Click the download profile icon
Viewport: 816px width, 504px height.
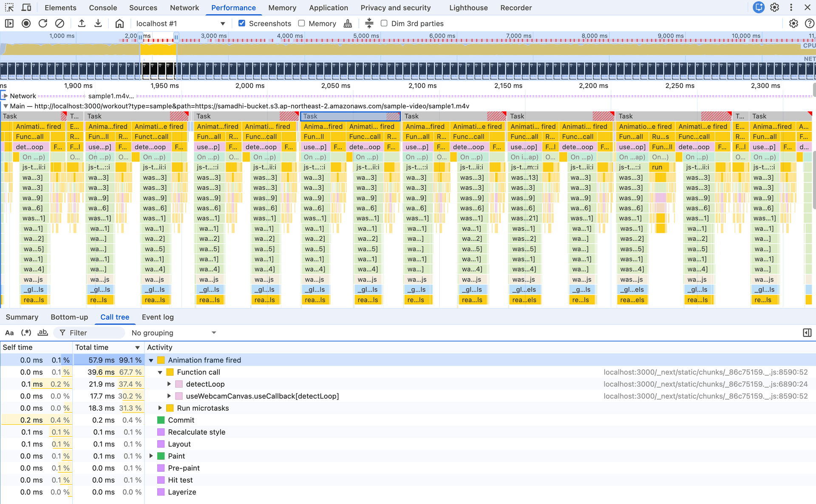point(98,23)
